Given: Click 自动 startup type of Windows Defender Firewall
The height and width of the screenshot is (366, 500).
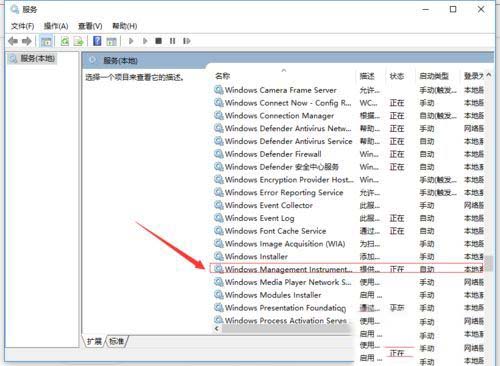Looking at the screenshot, I should [427, 154].
